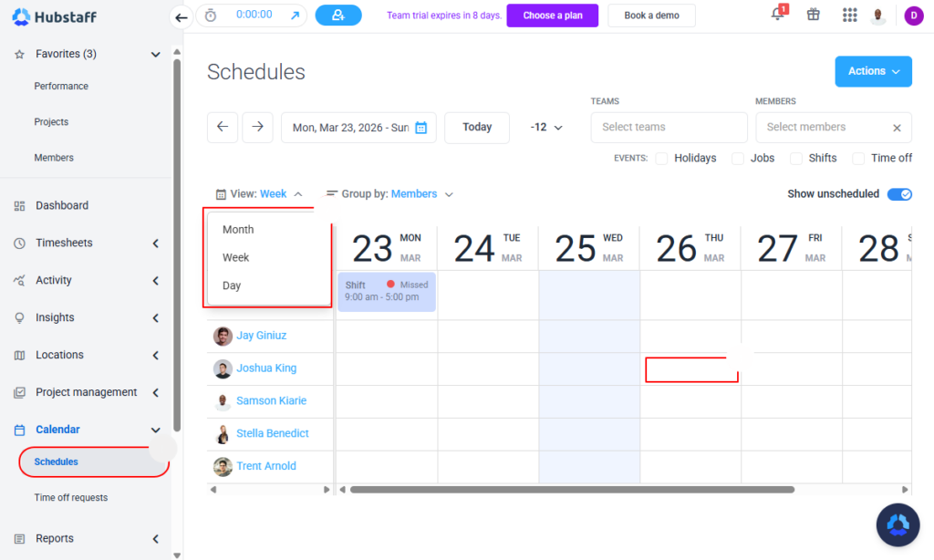
Task: Open Members favorite
Action: (54, 158)
